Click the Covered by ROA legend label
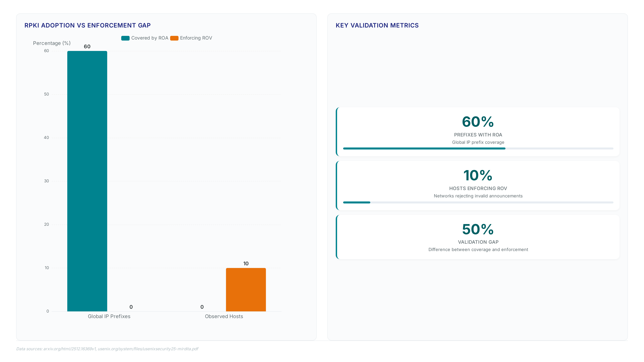Screen dimensions: 644x362 point(150,38)
